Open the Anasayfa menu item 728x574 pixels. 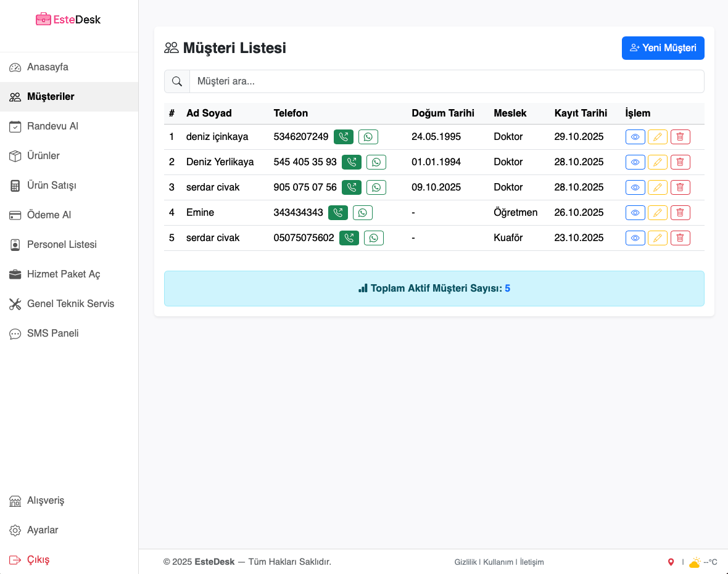pyautogui.click(x=48, y=67)
